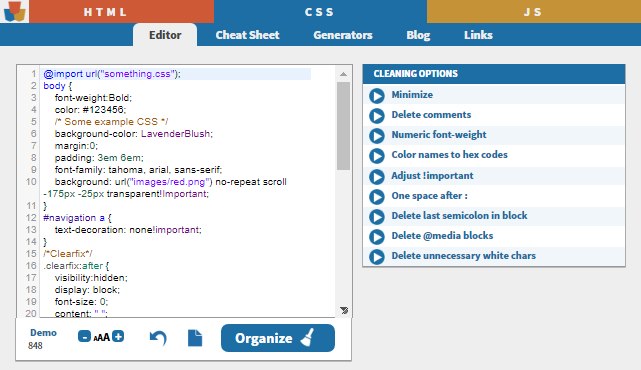Screen dimensions: 641x370
Task: Click the site logo icon
Action: (x=15, y=11)
